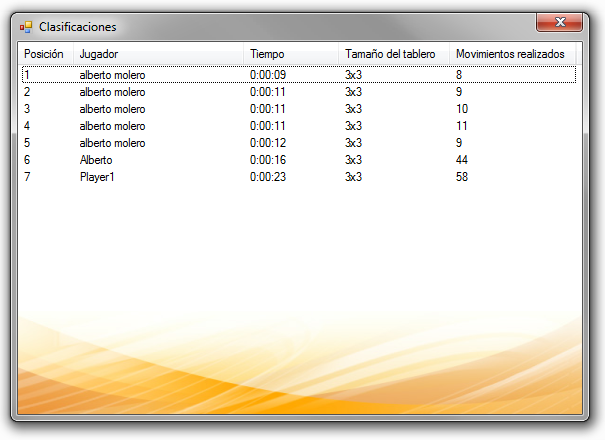Sort by the Posición column header
This screenshot has width=605, height=440.
pos(46,54)
